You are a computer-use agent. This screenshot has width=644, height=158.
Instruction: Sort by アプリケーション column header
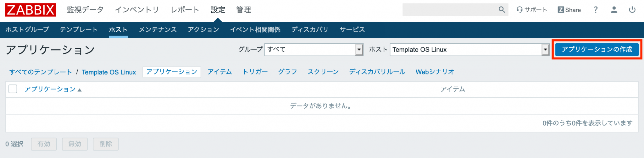[50, 89]
